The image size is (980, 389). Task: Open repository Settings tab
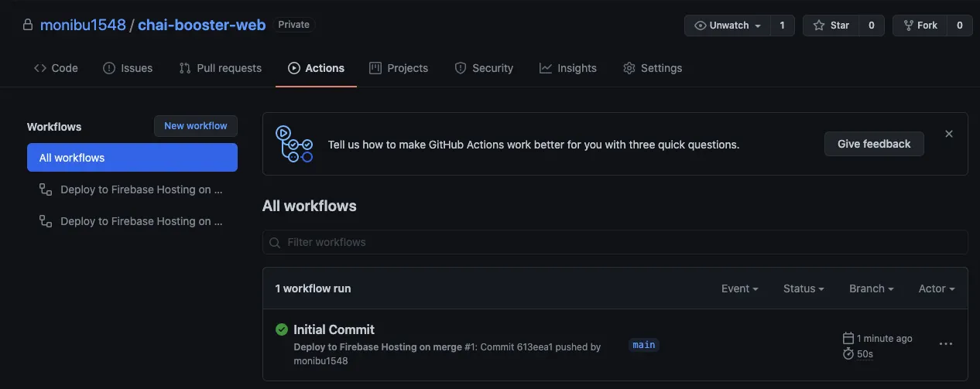[653, 68]
